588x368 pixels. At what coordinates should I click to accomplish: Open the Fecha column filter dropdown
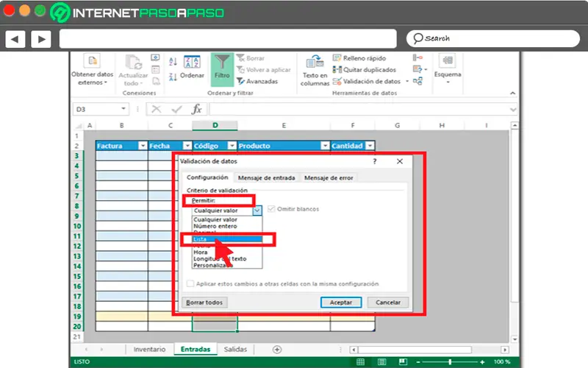point(187,146)
